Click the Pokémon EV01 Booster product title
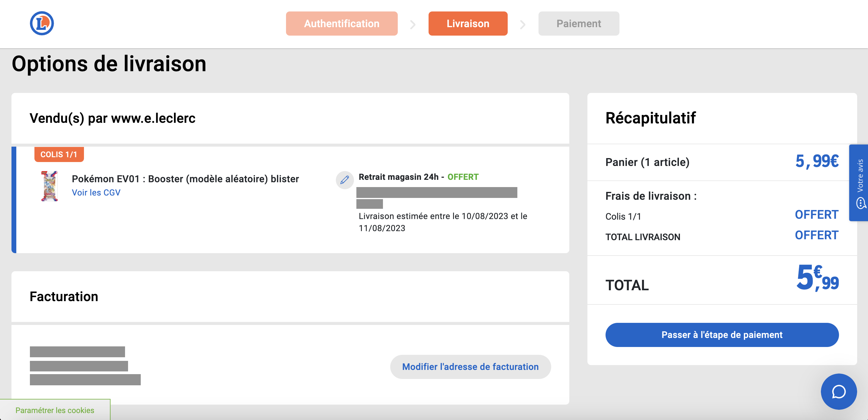 [185, 179]
